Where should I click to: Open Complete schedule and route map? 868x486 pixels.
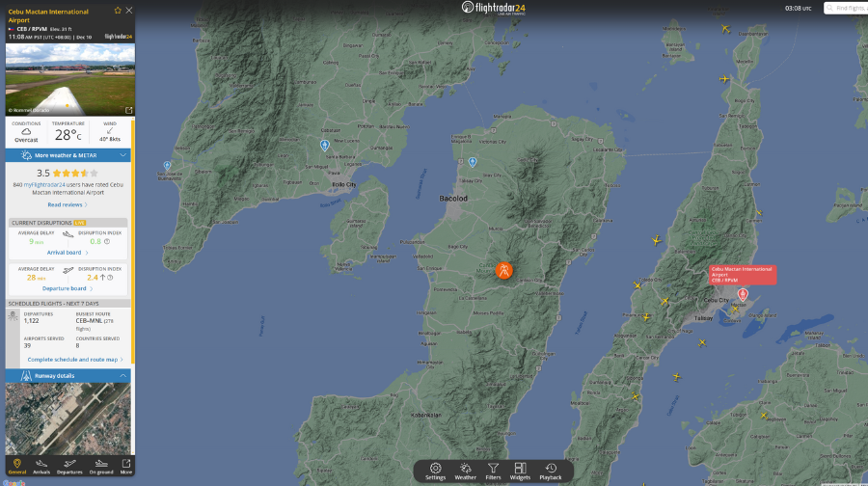click(75, 360)
